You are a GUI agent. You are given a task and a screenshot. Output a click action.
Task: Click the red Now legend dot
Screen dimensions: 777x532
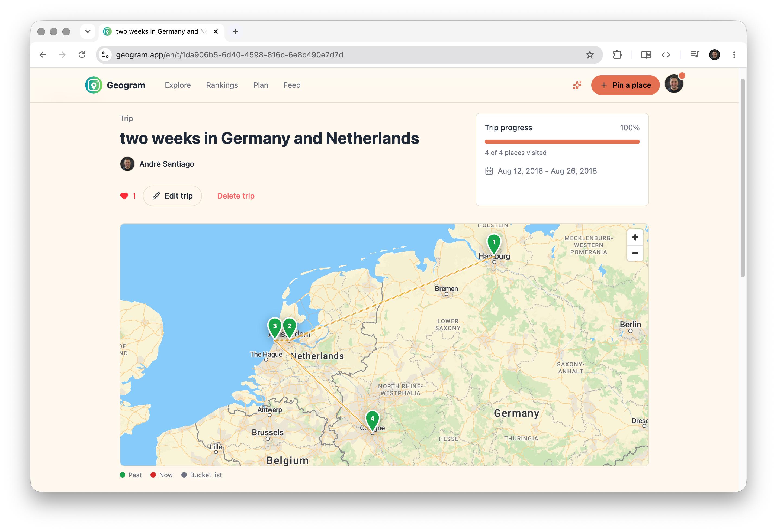tap(153, 475)
